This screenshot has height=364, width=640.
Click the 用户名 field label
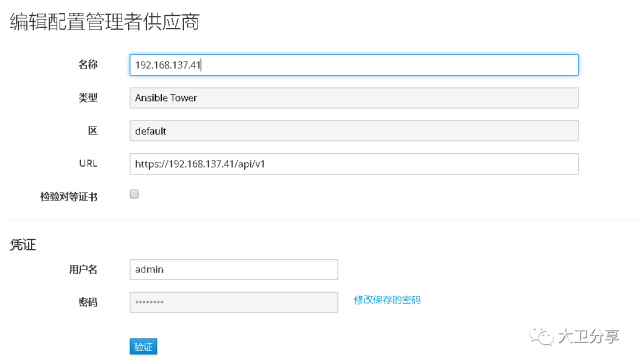point(83,269)
